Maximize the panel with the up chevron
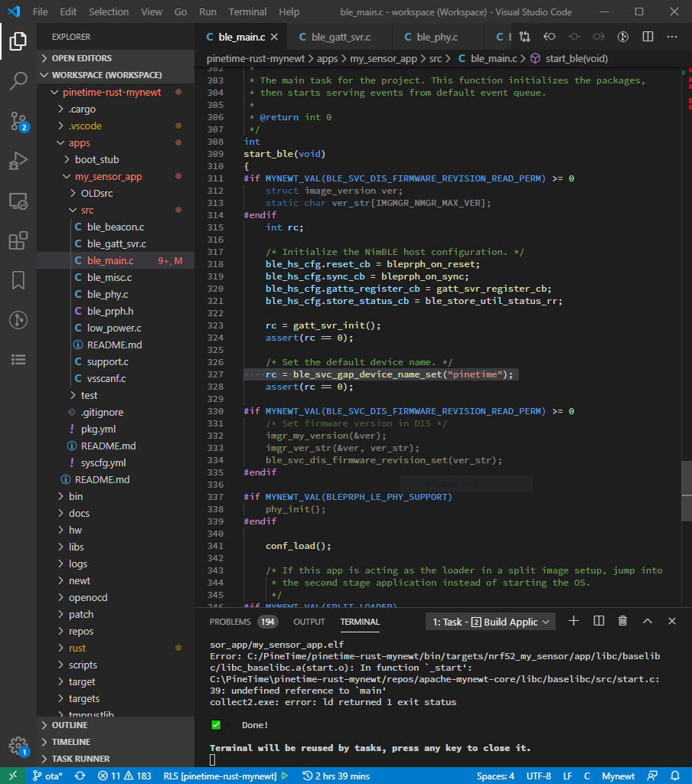 tap(648, 621)
